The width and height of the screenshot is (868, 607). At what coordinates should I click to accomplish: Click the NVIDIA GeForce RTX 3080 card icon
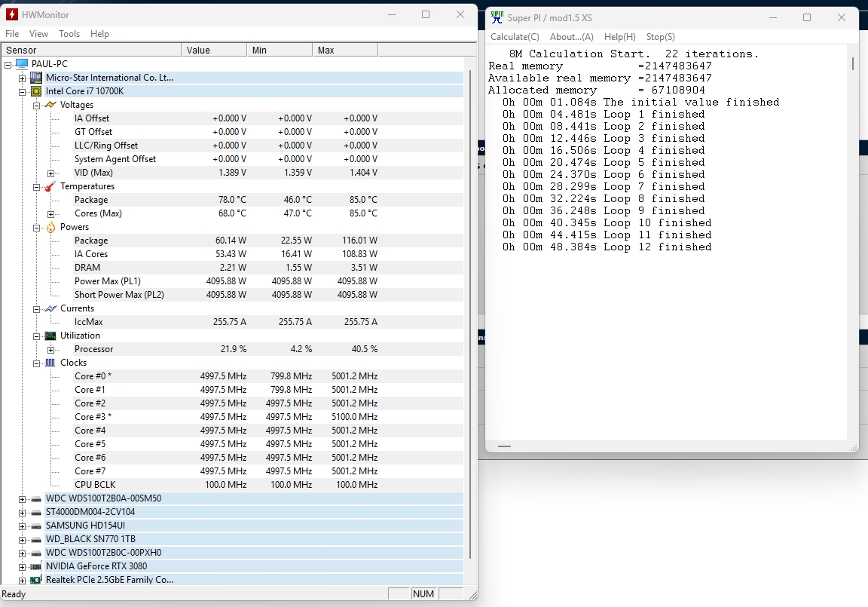(x=35, y=566)
